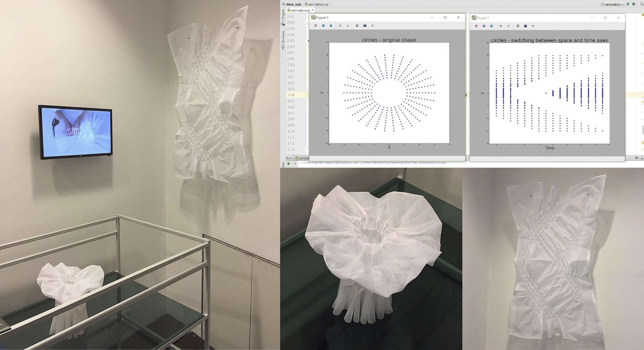This screenshot has width=644, height=350.
Task: Click Home icon in left Figure 1 toolbar
Action: [x=315, y=26]
